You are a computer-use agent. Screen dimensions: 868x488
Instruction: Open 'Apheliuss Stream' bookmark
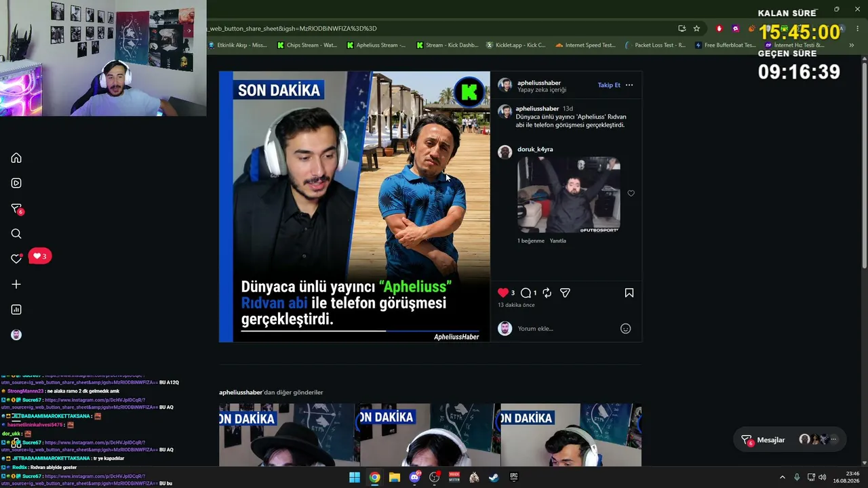pyautogui.click(x=376, y=45)
